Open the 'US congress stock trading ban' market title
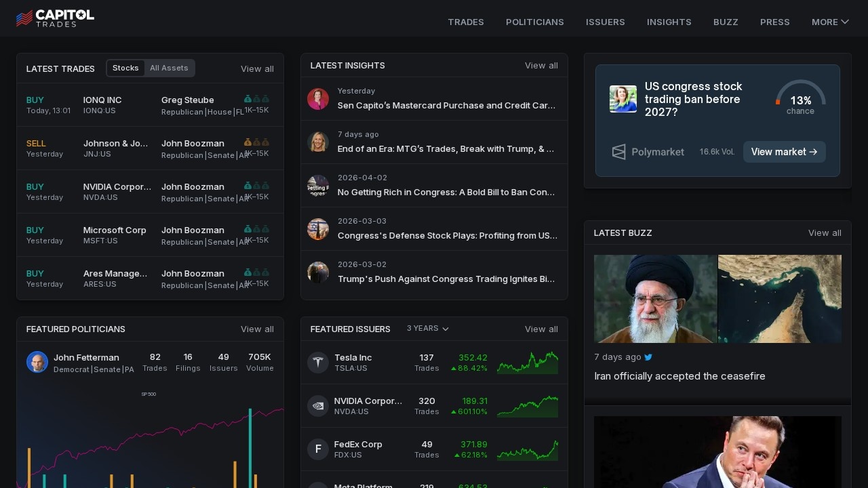This screenshot has width=868, height=488. (x=694, y=99)
